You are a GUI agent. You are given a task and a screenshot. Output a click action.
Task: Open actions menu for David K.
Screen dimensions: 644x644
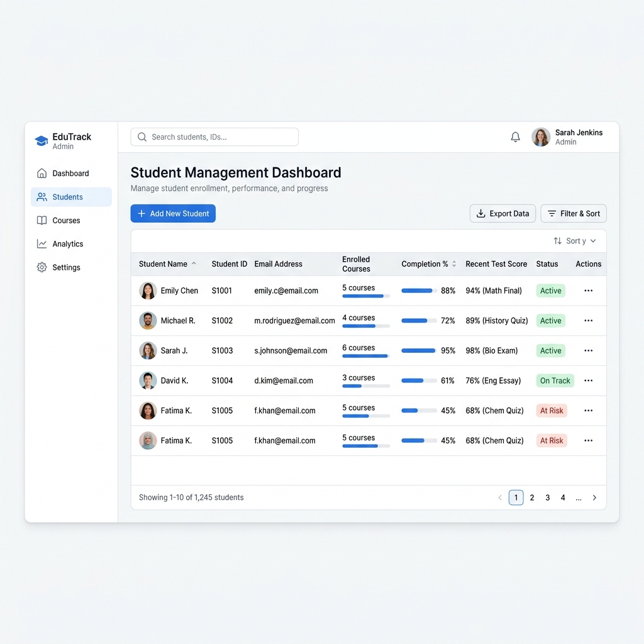click(589, 380)
